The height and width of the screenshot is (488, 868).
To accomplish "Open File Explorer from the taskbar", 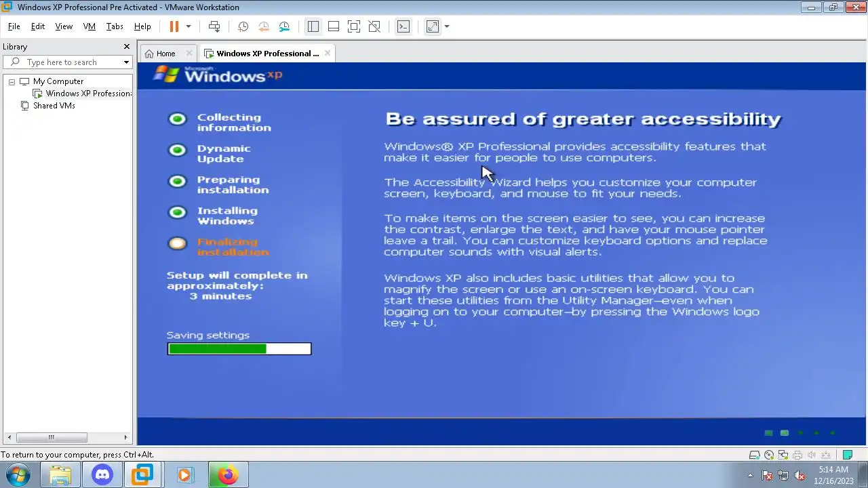I will pyautogui.click(x=60, y=475).
